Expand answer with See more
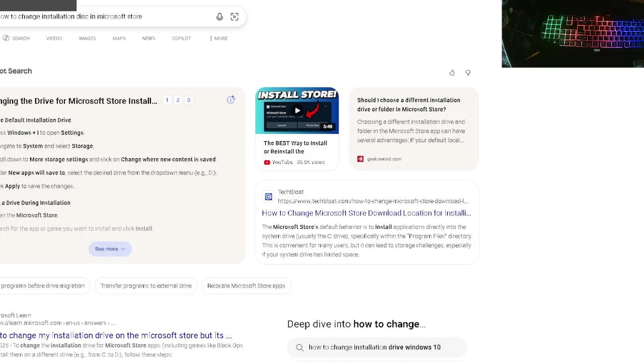Image resolution: width=644 pixels, height=362 pixels. tap(110, 249)
